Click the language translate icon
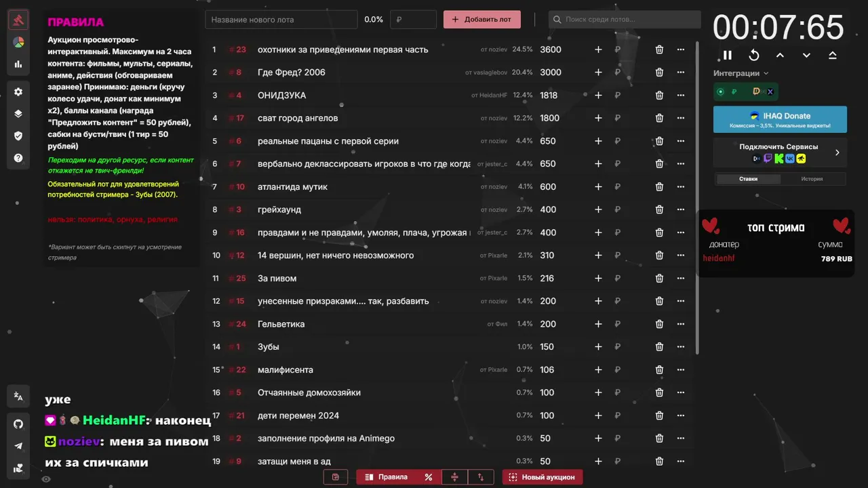868x488 pixels. coord(18,396)
